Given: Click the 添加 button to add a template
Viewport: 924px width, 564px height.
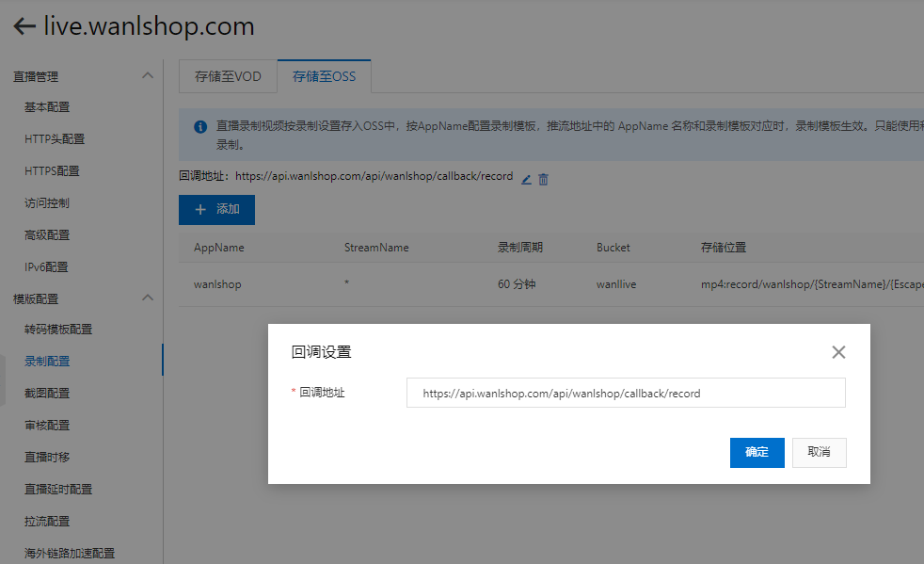Looking at the screenshot, I should pyautogui.click(x=216, y=209).
